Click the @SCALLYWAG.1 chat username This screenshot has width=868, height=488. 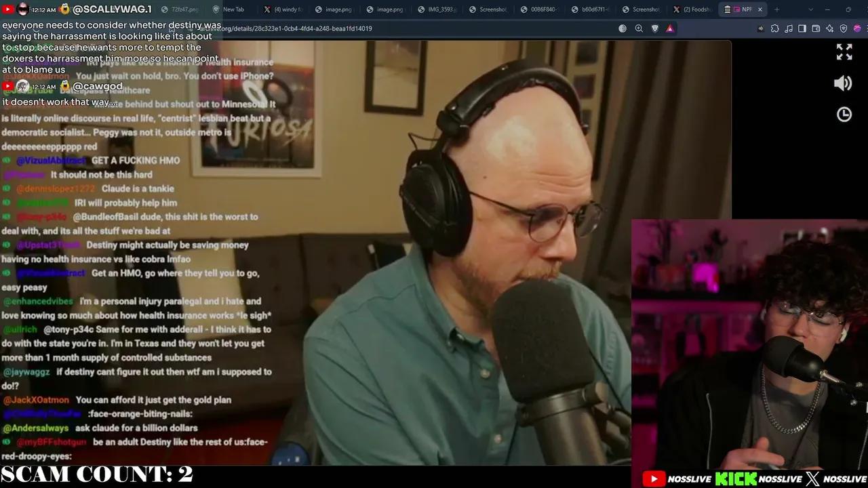point(112,9)
